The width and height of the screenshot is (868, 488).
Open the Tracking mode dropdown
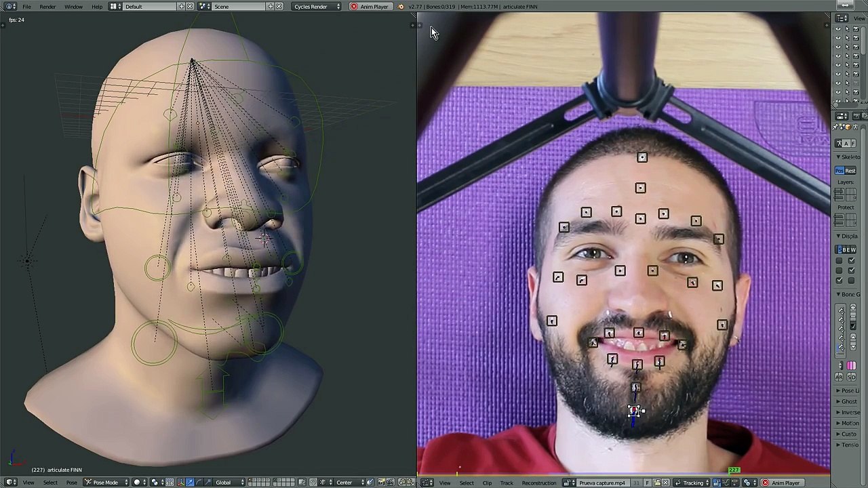691,483
